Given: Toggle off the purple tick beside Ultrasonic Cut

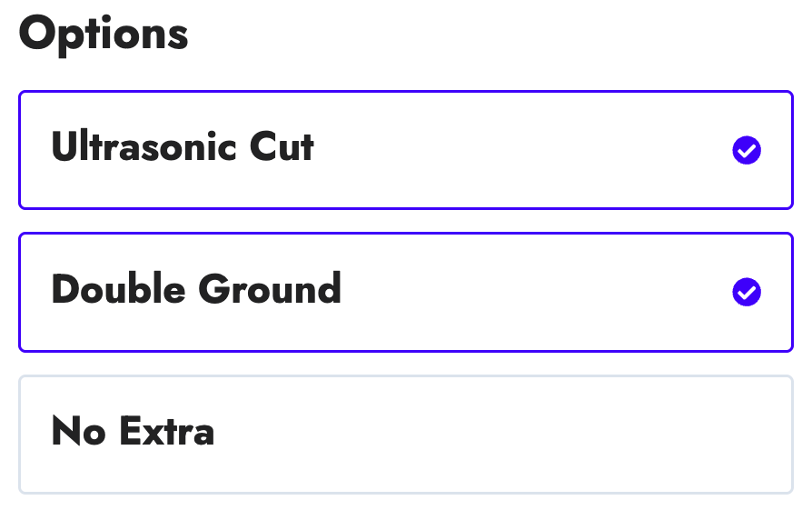Looking at the screenshot, I should pyautogui.click(x=747, y=150).
